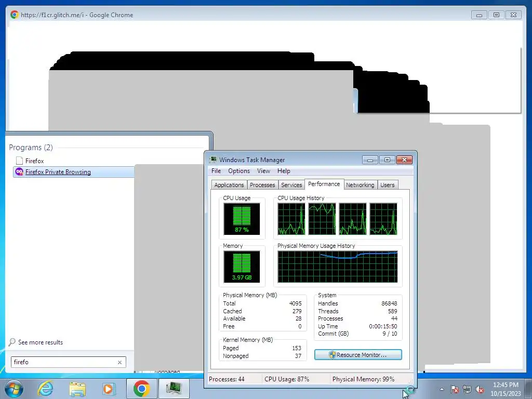Close the Google Chrome window
532x399 pixels.
[x=513, y=15]
